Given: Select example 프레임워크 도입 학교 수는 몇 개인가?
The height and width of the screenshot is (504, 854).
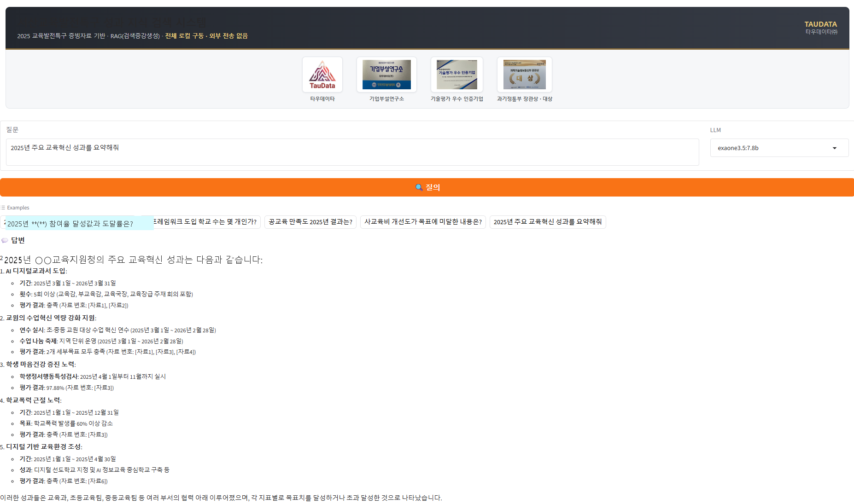Looking at the screenshot, I should [206, 222].
